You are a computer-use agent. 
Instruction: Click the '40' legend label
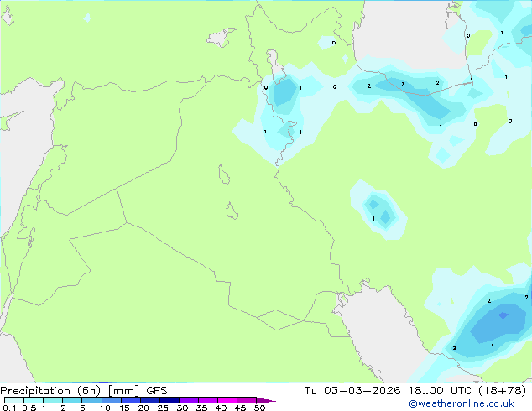click(222, 408)
